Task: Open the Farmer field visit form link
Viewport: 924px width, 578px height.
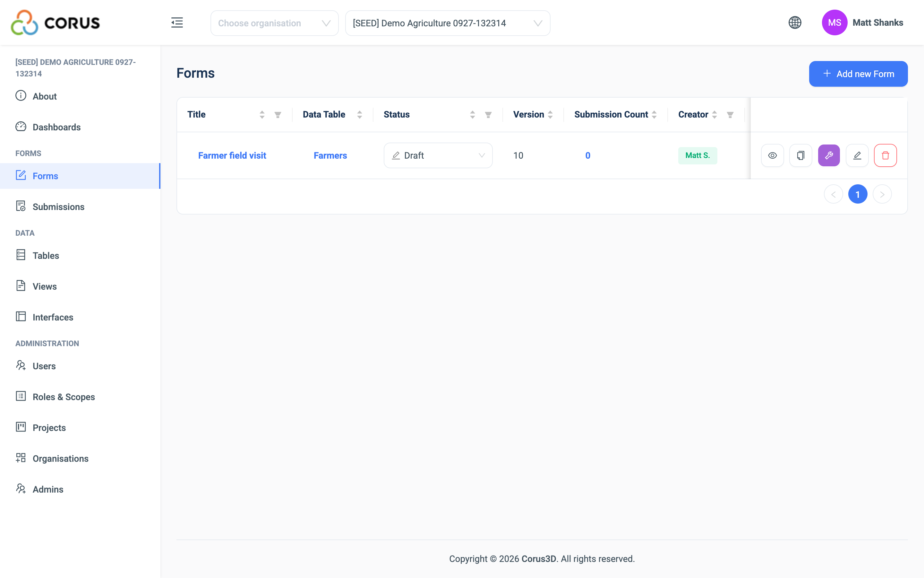Action: point(232,156)
